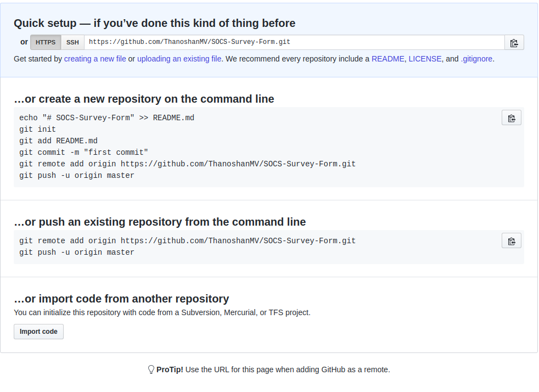
Task: Copy the repository URL to clipboard
Action: pos(514,43)
